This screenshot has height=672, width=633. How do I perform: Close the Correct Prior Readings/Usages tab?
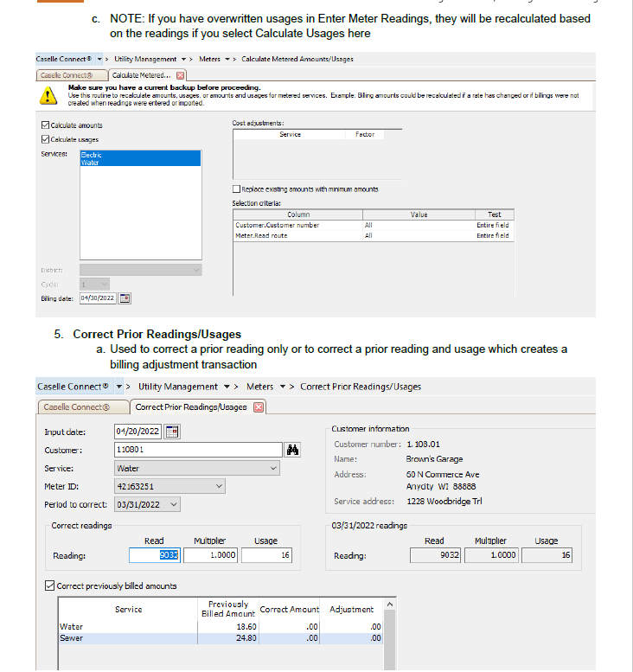(259, 407)
